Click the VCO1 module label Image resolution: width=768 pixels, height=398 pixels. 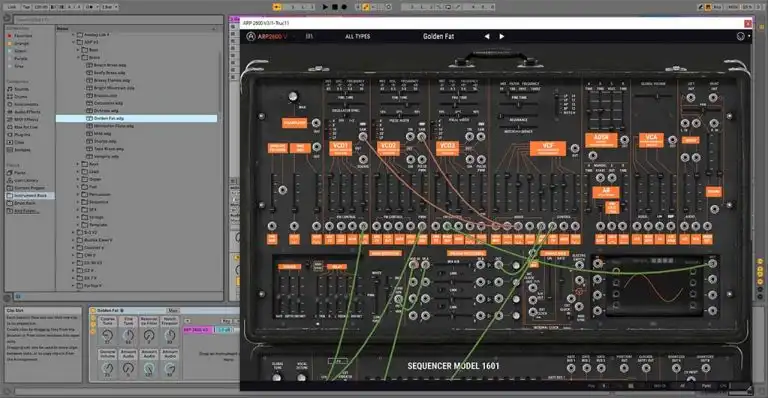(340, 148)
